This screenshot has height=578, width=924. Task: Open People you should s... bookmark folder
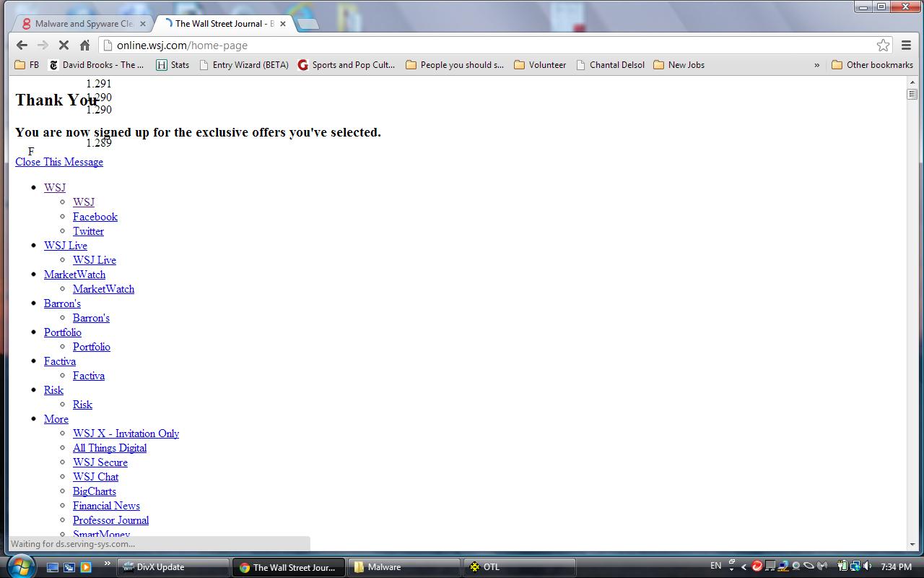(x=455, y=65)
